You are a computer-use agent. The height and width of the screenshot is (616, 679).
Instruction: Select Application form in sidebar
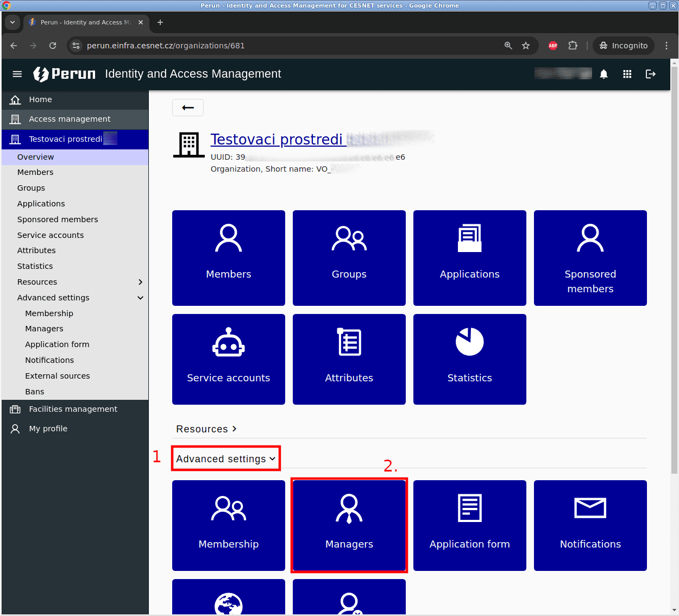click(x=57, y=344)
